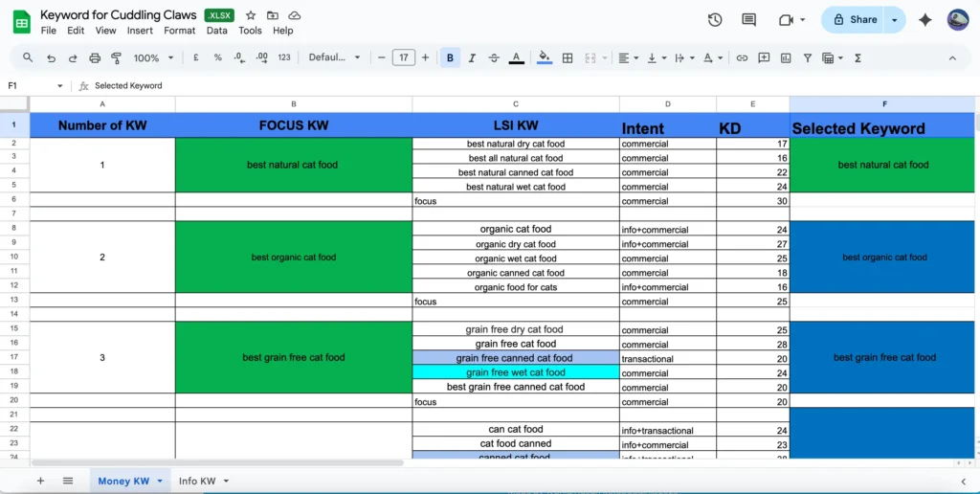Open the font family dropdown
Screen dimensions: 980x494
coord(334,58)
